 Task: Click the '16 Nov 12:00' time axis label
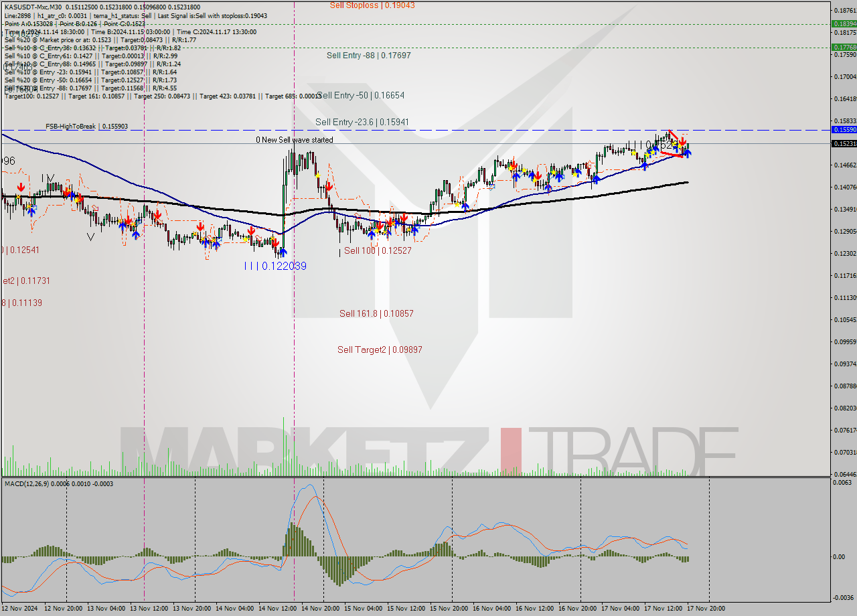point(536,609)
